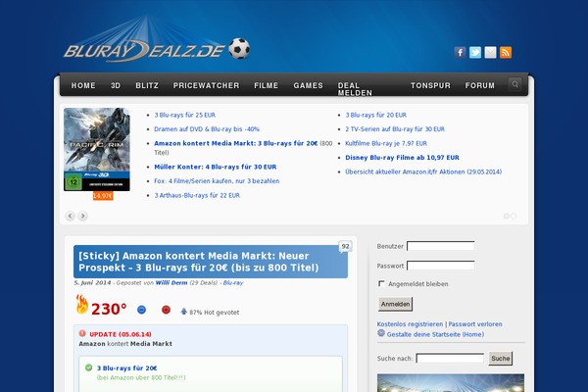Viewport: 588px width, 392px height.
Task: Open the FORUM menu item
Action: [480, 85]
